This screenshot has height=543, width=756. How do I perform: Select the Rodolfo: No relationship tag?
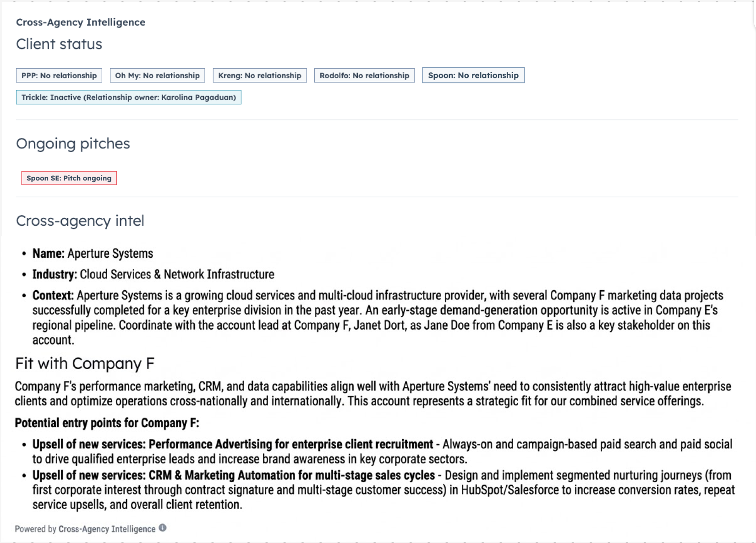point(364,76)
